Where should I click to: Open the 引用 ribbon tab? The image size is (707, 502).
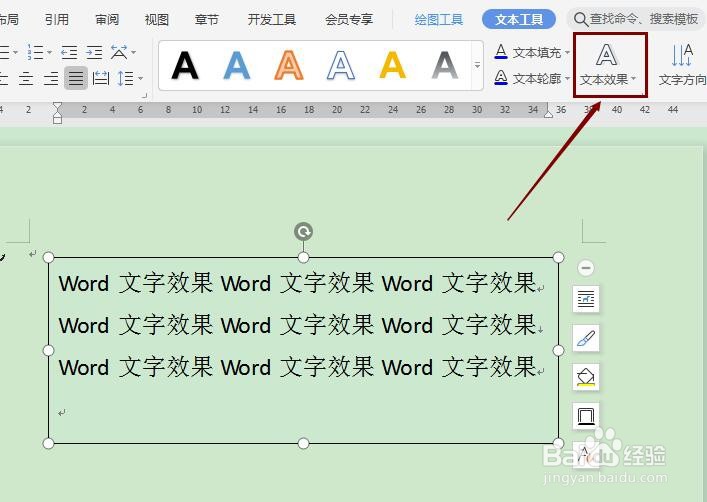(57, 19)
